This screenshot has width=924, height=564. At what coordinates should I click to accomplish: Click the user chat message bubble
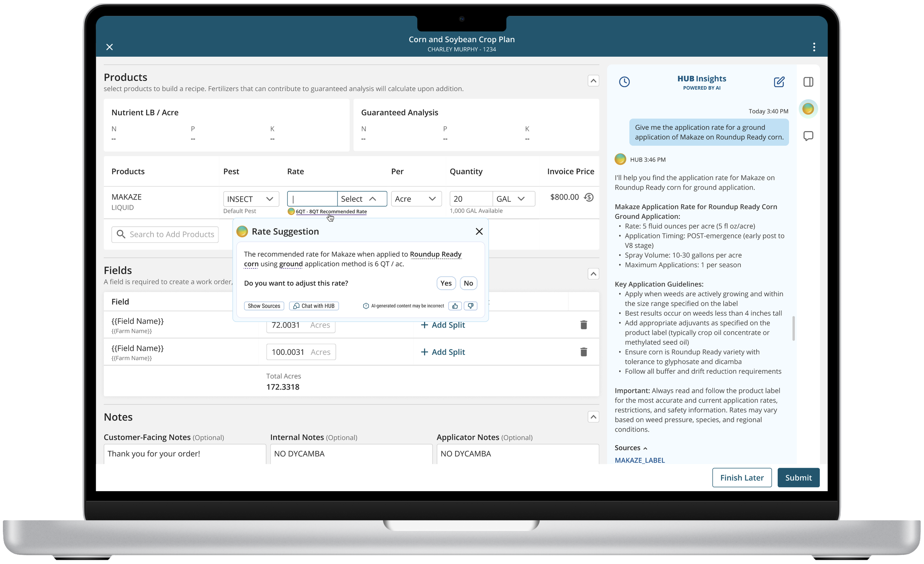(x=709, y=132)
